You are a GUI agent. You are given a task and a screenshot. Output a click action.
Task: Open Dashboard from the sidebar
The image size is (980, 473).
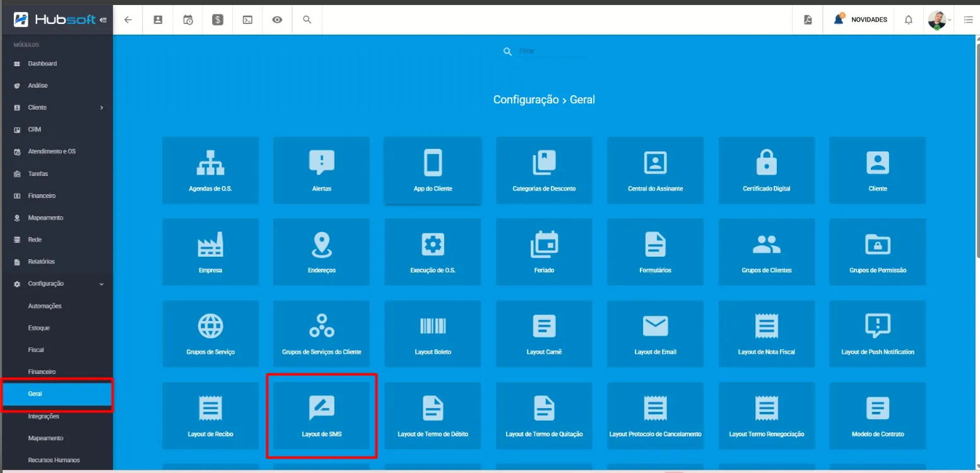click(x=42, y=64)
